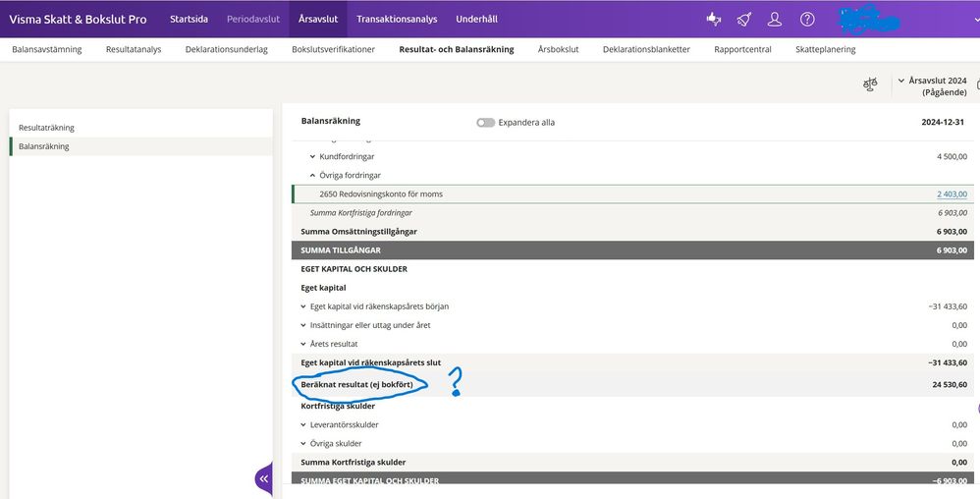Select Resultaträkning in the left panel

click(x=46, y=128)
